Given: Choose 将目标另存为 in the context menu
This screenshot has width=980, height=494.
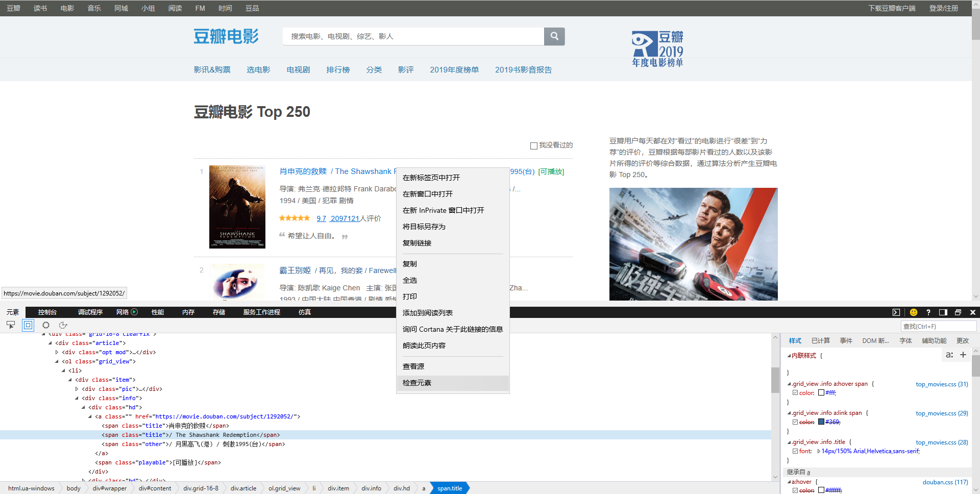Looking at the screenshot, I should coord(453,227).
